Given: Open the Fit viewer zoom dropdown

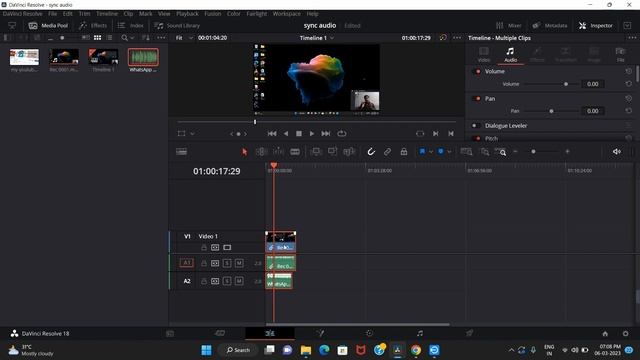Looking at the screenshot, I should coord(184,38).
